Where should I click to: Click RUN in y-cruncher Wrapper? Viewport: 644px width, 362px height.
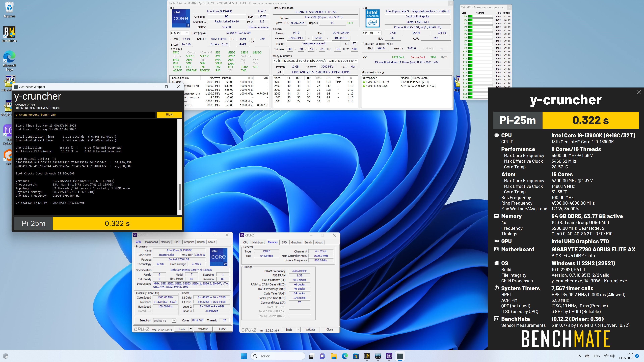pyautogui.click(x=169, y=115)
